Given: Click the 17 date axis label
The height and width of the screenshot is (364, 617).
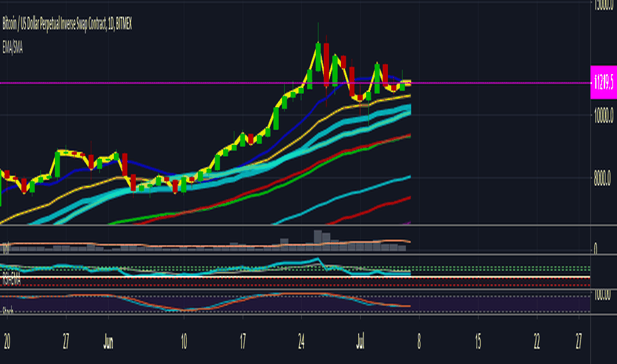Looking at the screenshot, I should (242, 341).
